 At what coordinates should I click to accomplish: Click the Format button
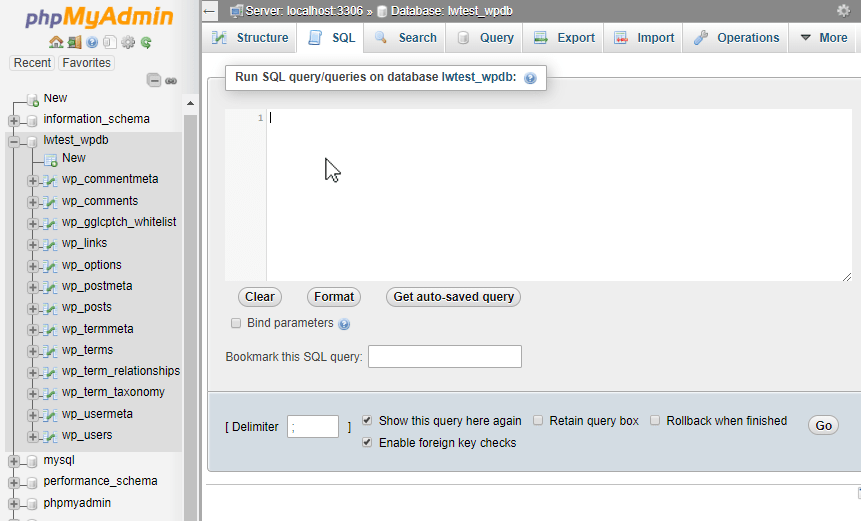point(334,297)
